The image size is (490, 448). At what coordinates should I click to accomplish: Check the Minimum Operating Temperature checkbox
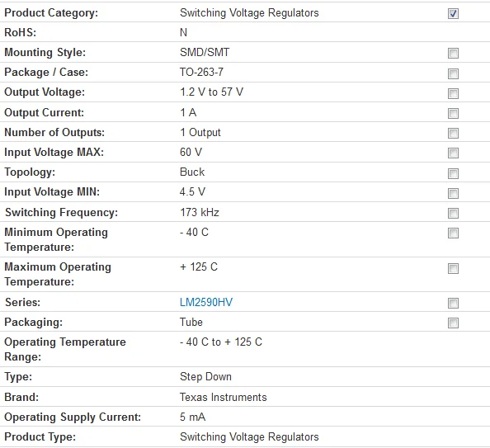click(x=453, y=233)
